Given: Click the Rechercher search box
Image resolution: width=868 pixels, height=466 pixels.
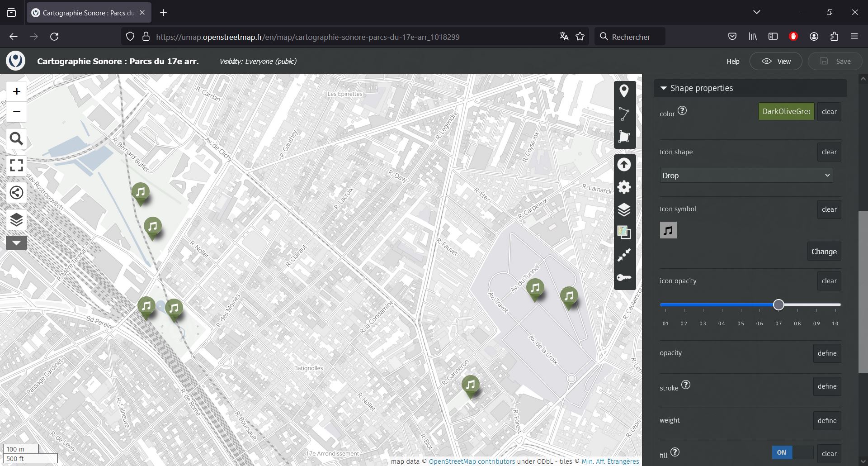Looking at the screenshot, I should pyautogui.click(x=630, y=37).
